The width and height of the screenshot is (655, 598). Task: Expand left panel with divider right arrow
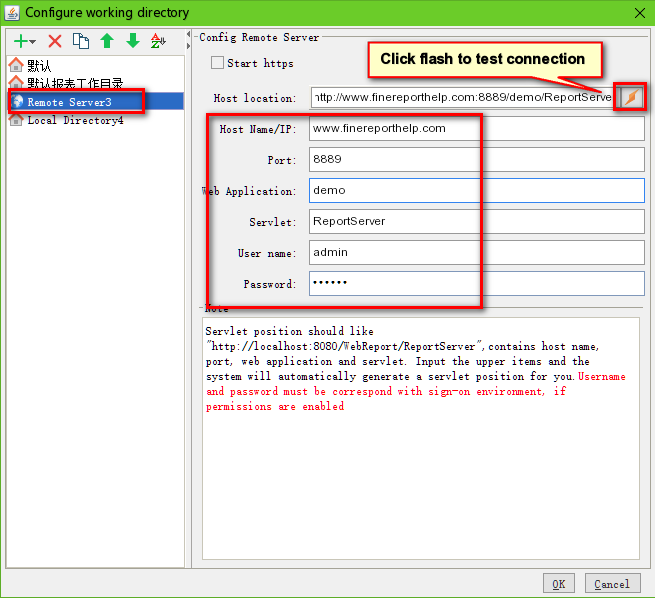point(188,46)
